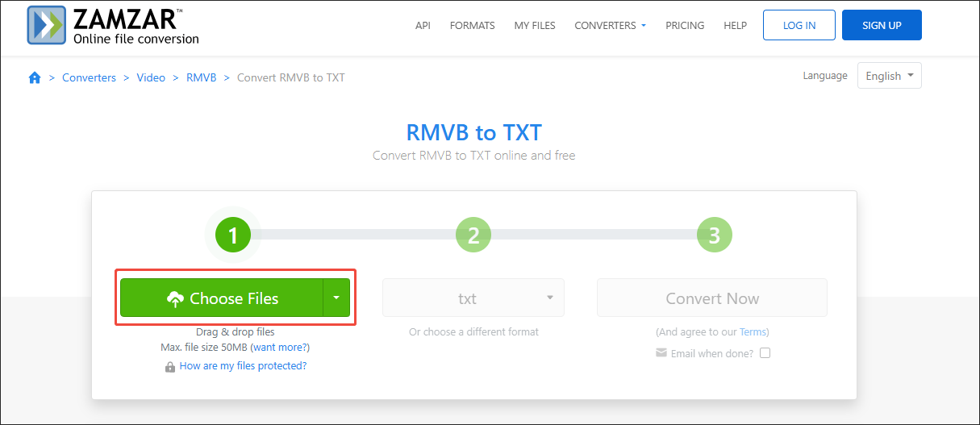The height and width of the screenshot is (425, 980).
Task: Expand the English language selector
Action: point(890,76)
